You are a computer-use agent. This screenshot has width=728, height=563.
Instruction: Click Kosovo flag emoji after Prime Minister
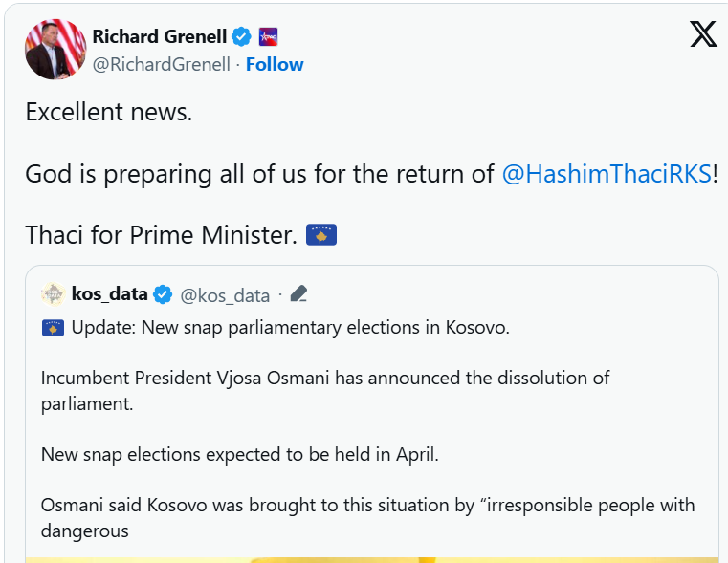[321, 234]
